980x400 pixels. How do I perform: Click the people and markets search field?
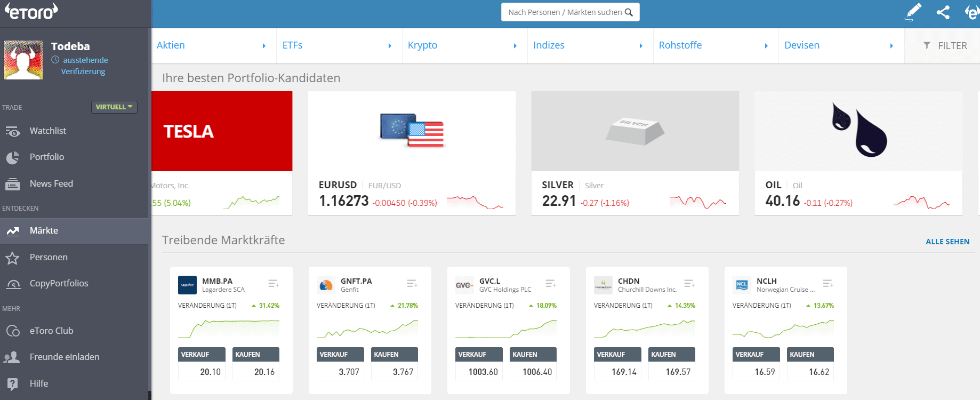point(570,12)
